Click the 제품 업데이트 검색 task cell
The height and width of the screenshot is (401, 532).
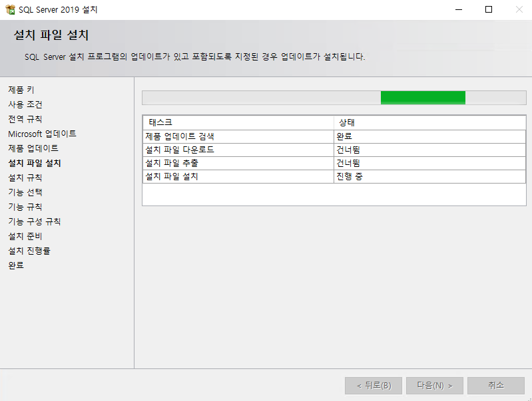tap(238, 136)
